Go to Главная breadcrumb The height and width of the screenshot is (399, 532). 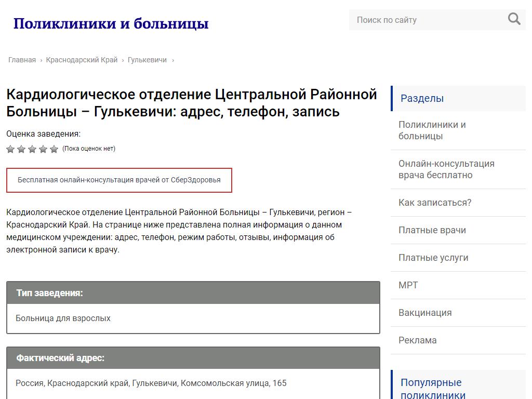[22, 60]
